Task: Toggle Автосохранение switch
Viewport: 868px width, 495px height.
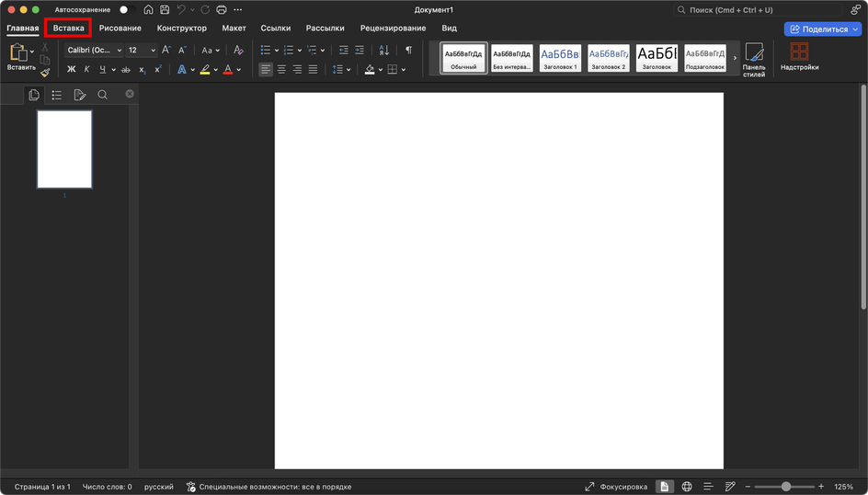Action: pyautogui.click(x=127, y=9)
